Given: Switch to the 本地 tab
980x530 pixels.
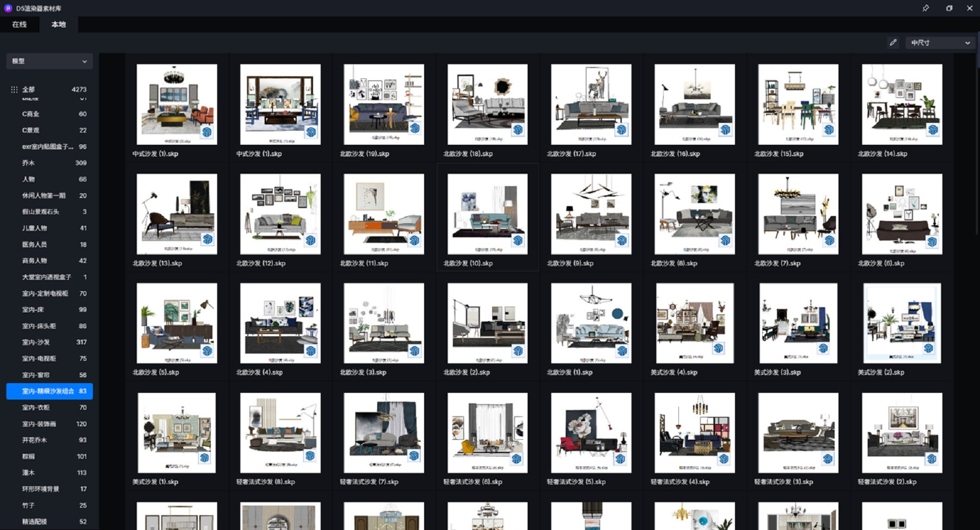Looking at the screenshot, I should (59, 24).
